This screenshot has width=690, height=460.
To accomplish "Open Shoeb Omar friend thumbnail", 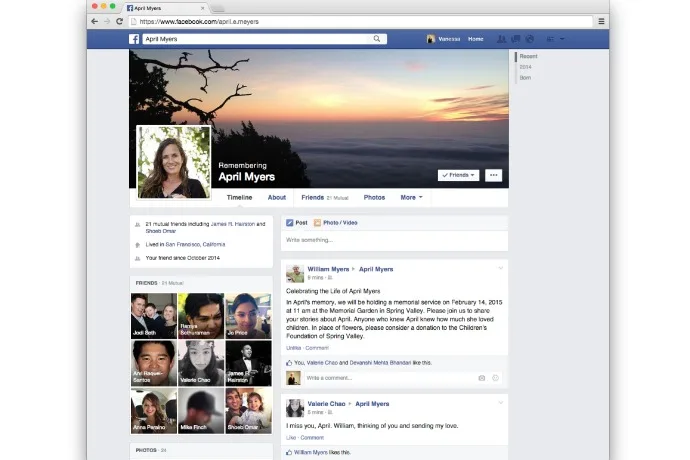I will (249, 411).
